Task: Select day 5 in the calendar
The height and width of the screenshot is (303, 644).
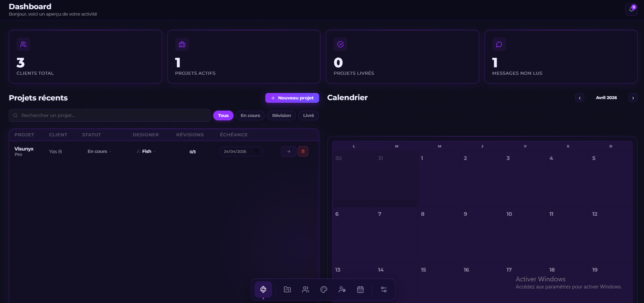Action: coord(611,179)
